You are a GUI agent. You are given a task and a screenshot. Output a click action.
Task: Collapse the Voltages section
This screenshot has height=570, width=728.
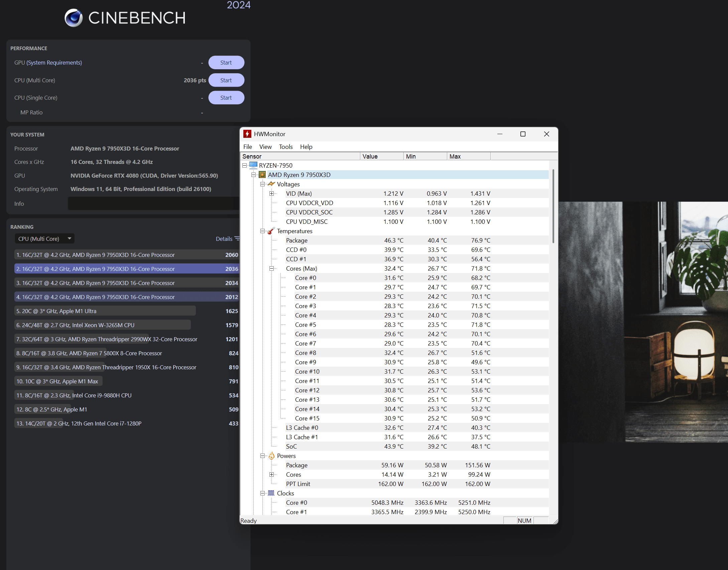click(x=262, y=184)
